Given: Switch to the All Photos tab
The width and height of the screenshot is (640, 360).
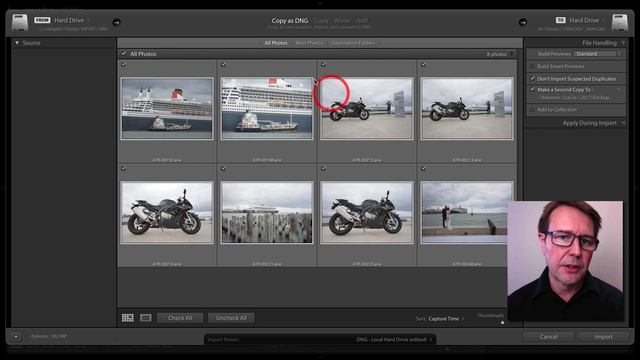Looking at the screenshot, I should point(276,43).
